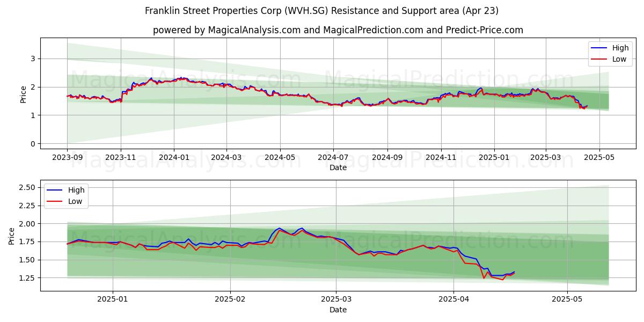This screenshot has width=644, height=322.
Task: Click the 'Price' axis label of the bottom chart
Action: 12,236
